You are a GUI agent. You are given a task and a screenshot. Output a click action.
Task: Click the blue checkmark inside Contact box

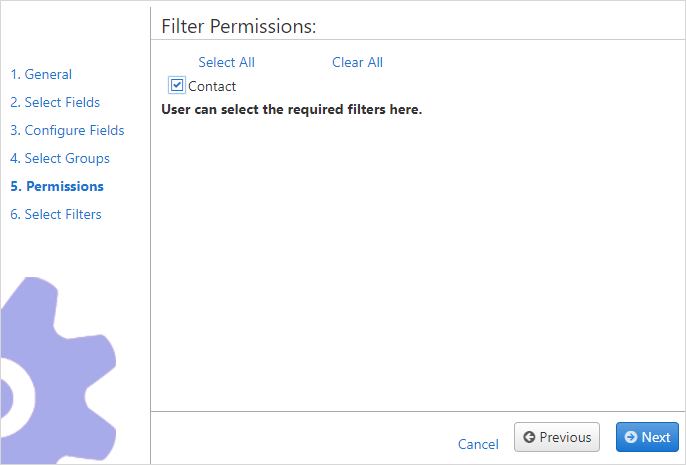(x=177, y=84)
